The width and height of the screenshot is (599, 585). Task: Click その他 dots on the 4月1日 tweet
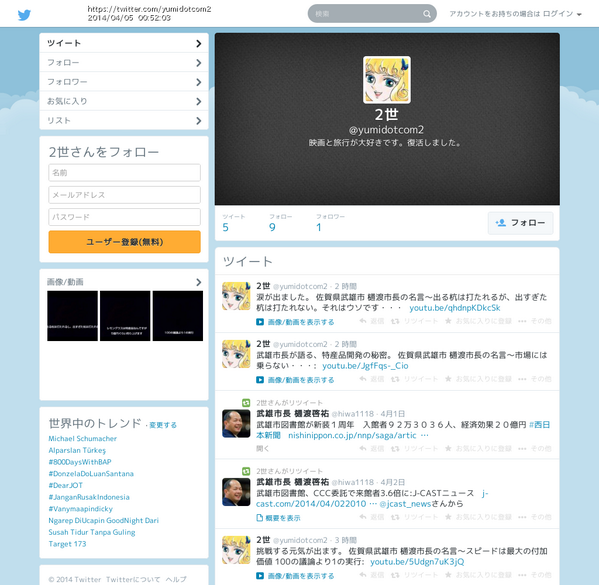522,449
